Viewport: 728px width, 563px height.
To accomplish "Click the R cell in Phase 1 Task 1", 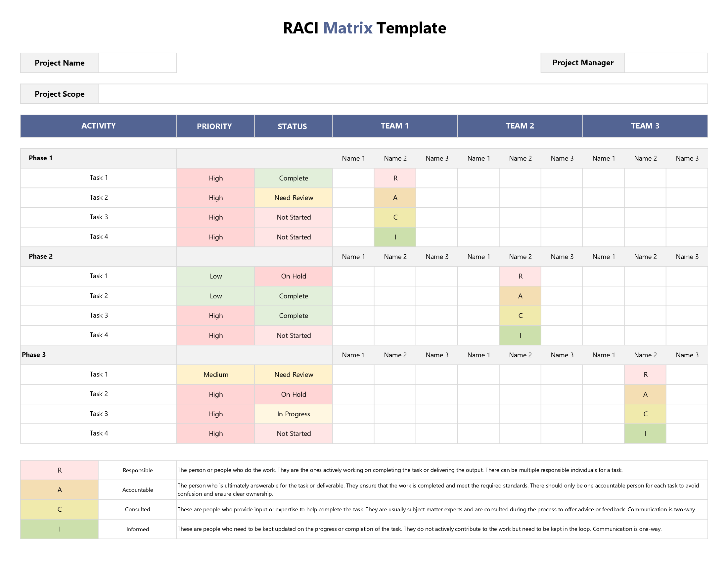I will (395, 178).
